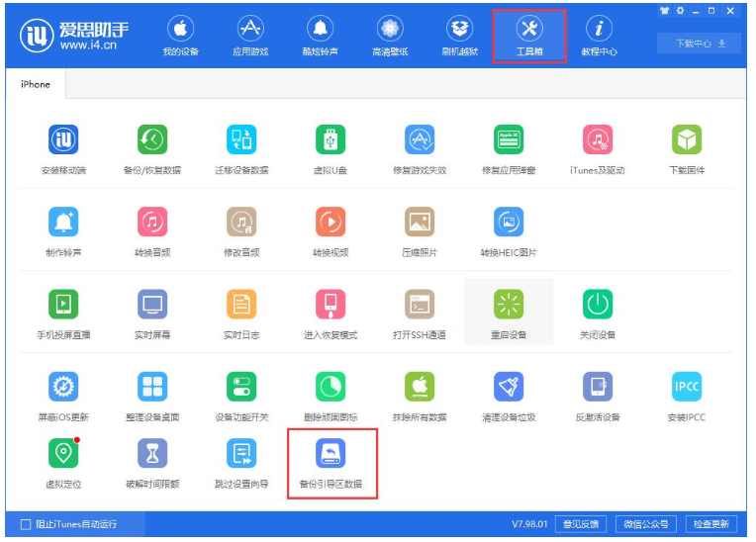Open 转换音频 converter
Viewport: 756px width, 542px height.
pyautogui.click(x=152, y=223)
